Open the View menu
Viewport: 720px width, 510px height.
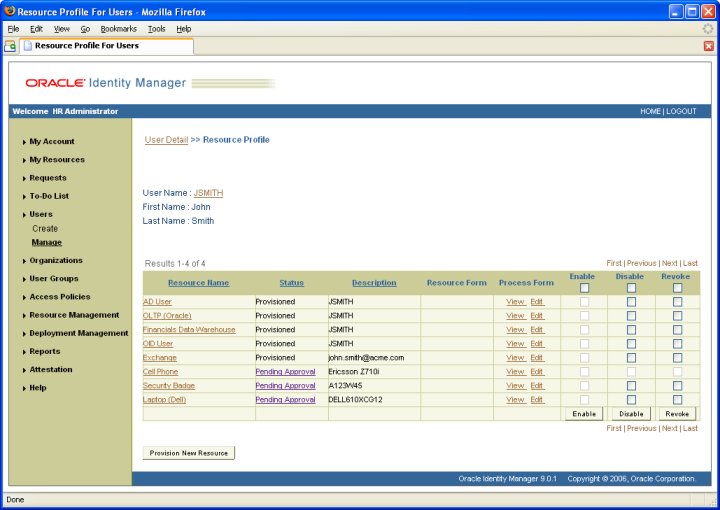(x=62, y=29)
